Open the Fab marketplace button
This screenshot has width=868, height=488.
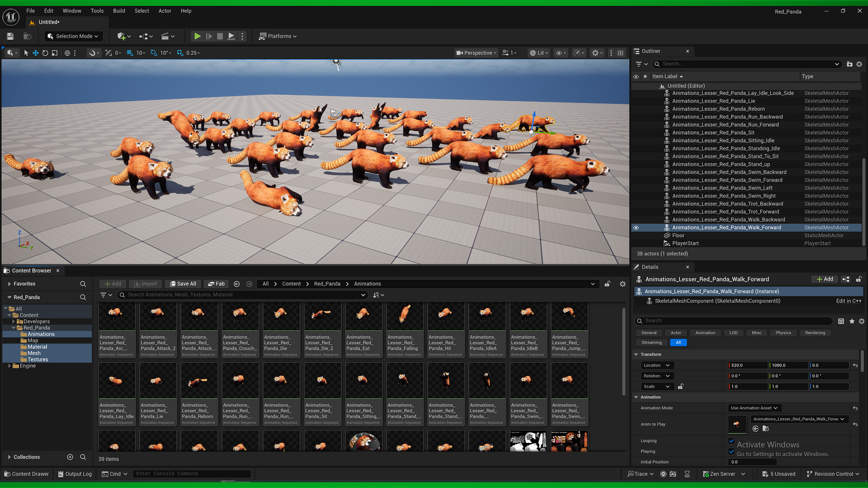[x=216, y=284]
